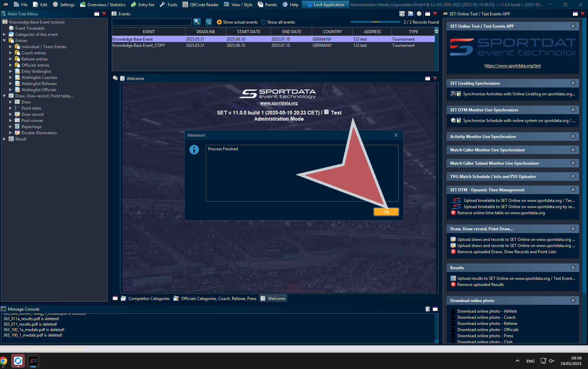Expand Activity Monitor Live Synchronizer section

[573, 136]
